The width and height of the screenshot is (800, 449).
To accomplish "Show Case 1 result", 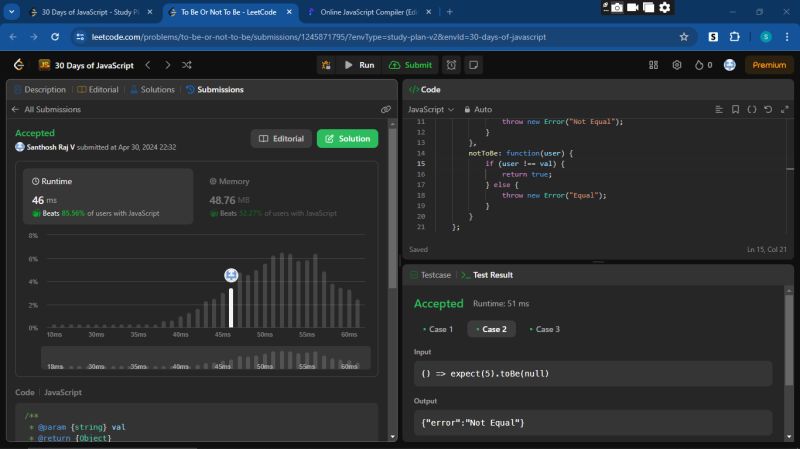I will coord(438,329).
